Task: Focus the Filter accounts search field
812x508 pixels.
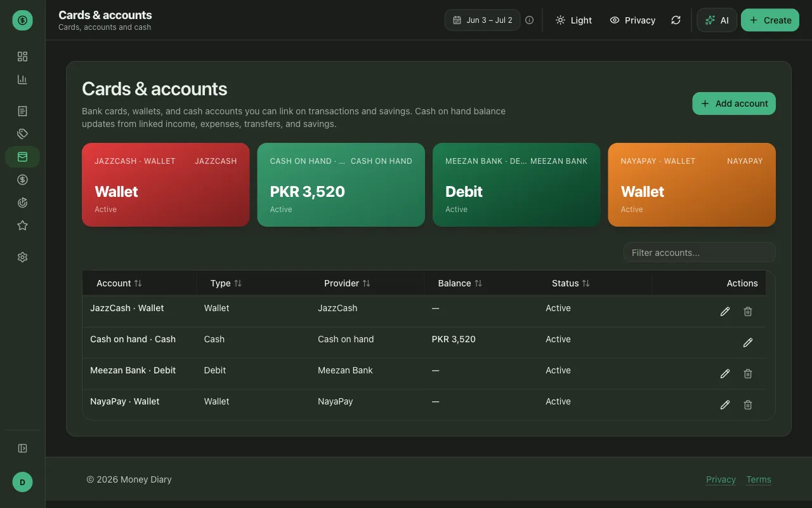Action: (x=699, y=252)
